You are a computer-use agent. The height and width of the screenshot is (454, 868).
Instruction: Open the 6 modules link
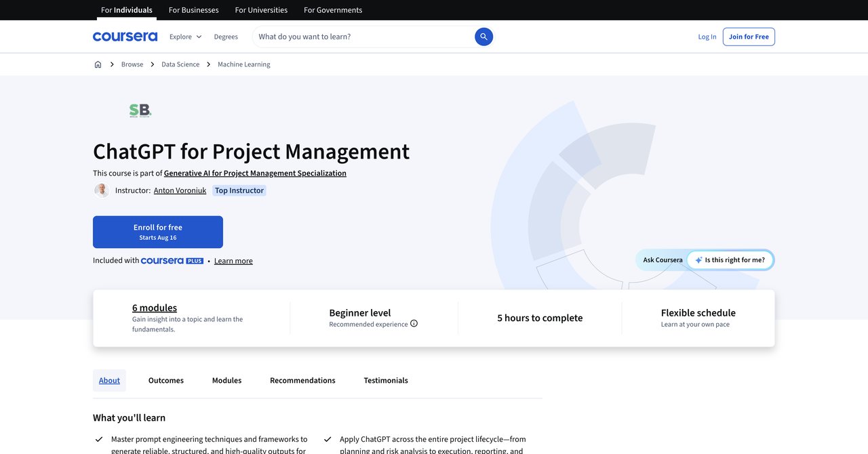click(155, 308)
